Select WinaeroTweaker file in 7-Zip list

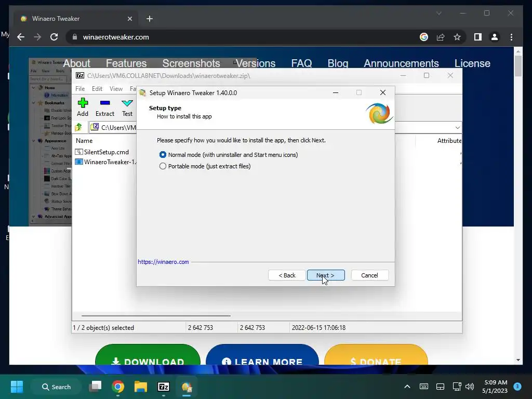pyautogui.click(x=106, y=162)
